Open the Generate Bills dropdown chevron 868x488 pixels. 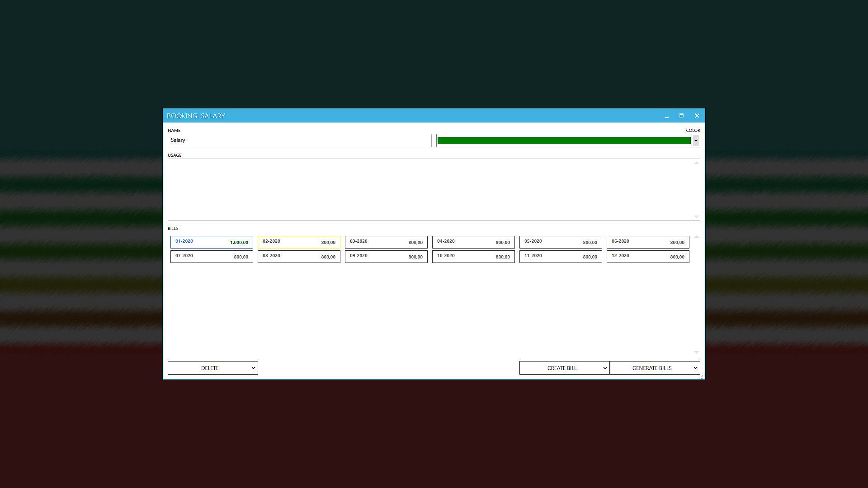point(695,368)
